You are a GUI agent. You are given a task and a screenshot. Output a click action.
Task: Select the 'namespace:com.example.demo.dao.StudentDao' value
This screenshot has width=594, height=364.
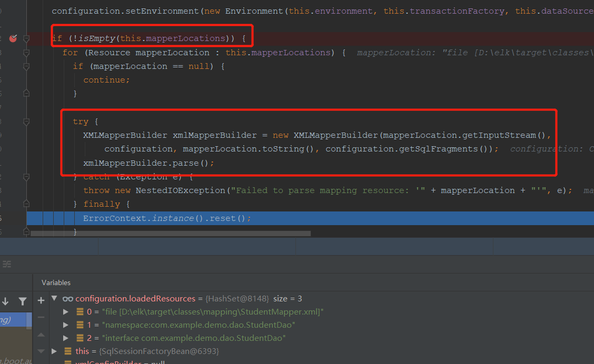coord(199,325)
